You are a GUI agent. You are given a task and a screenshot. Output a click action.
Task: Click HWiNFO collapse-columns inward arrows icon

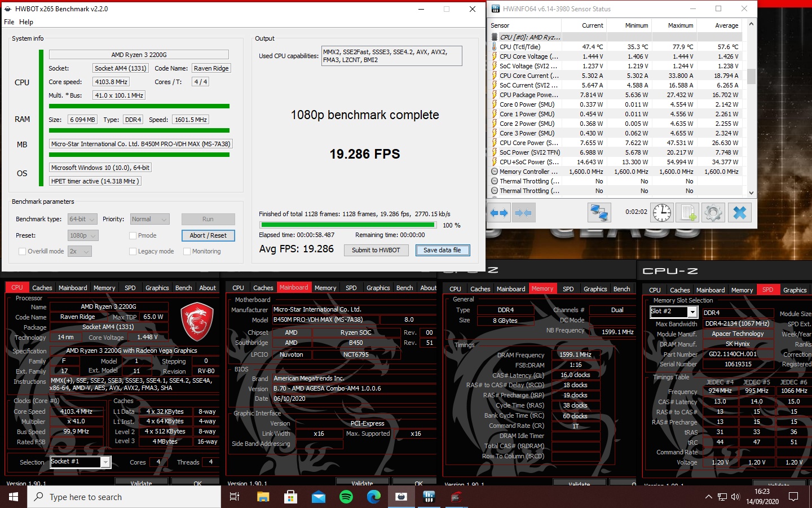[523, 213]
